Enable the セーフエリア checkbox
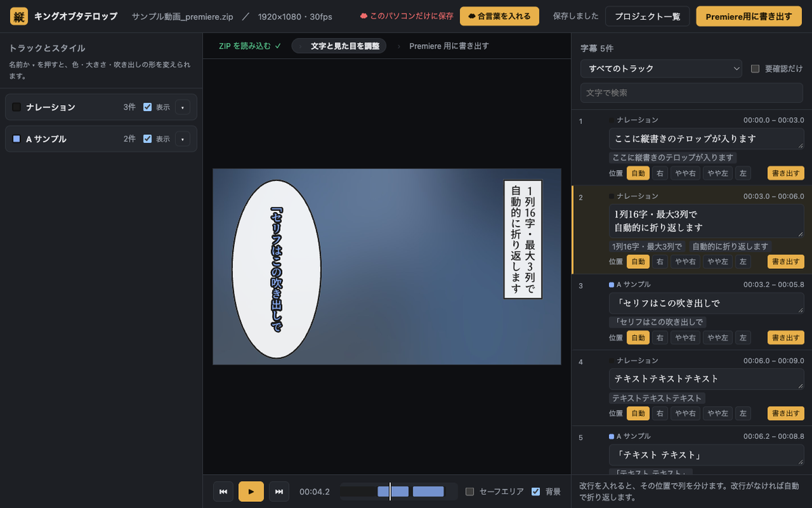The image size is (812, 508). click(470, 492)
